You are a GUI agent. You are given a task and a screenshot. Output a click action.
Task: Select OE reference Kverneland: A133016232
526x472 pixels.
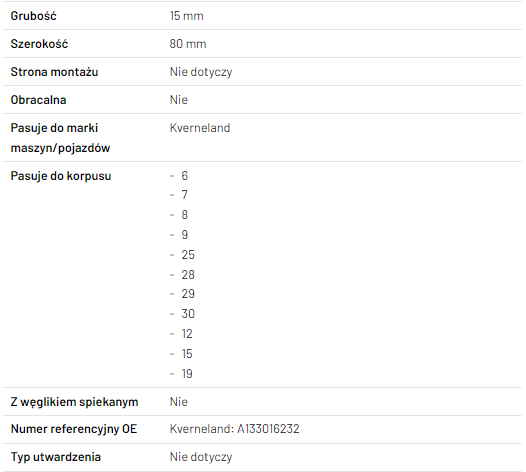click(234, 429)
